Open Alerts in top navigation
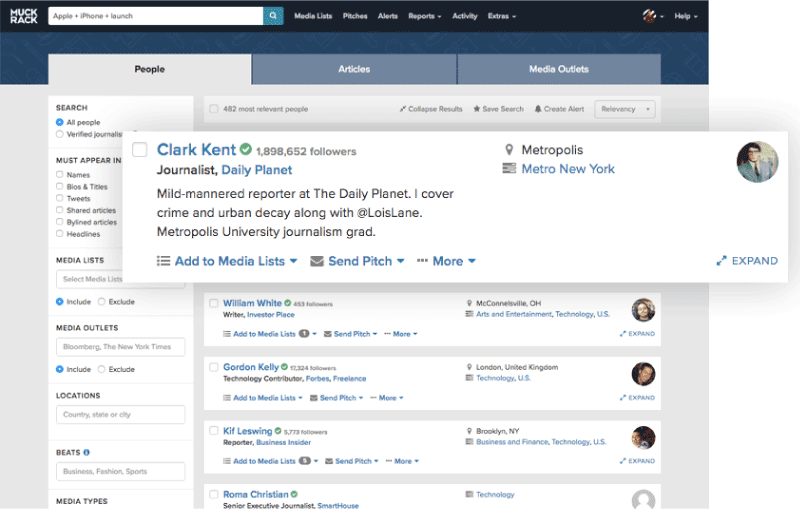800x530 pixels. tap(388, 16)
